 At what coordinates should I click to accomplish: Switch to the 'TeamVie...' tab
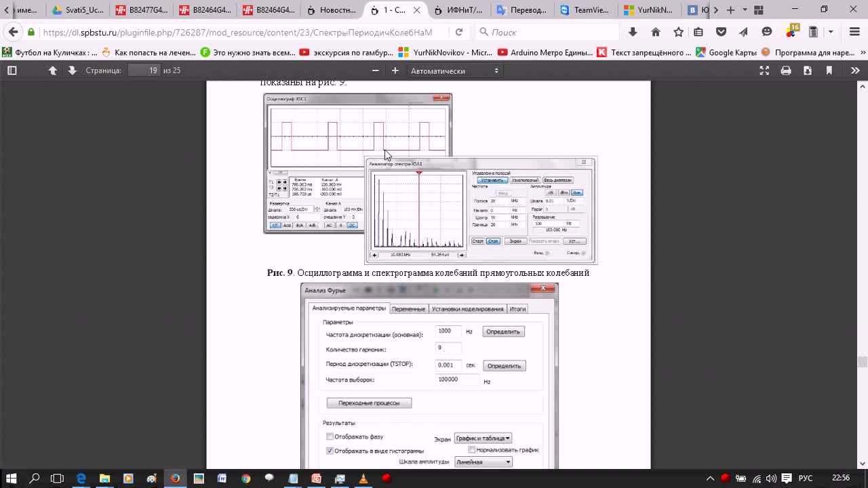[585, 10]
